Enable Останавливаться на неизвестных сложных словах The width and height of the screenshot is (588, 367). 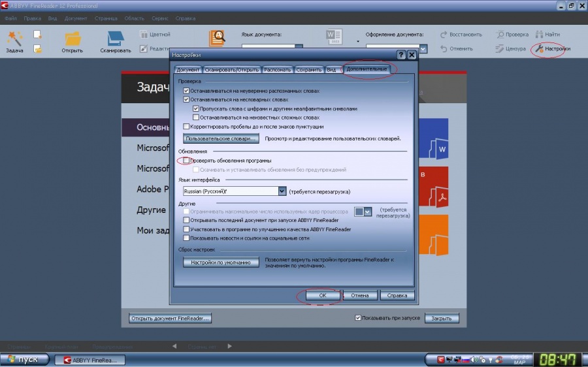click(x=196, y=118)
